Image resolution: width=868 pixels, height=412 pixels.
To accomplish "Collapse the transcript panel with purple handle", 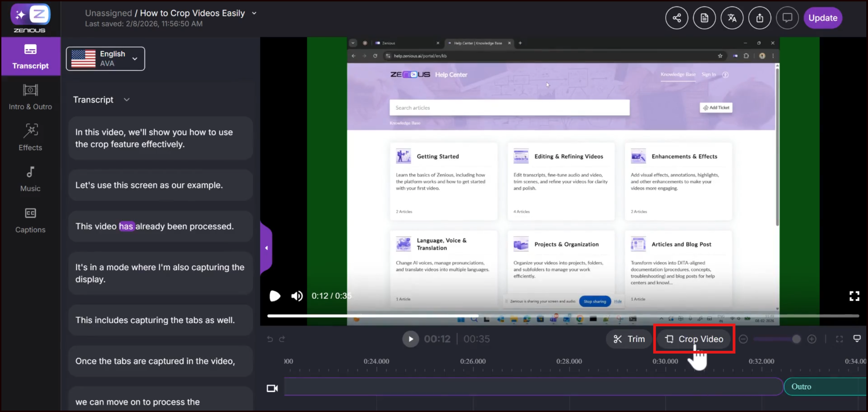I will click(266, 248).
